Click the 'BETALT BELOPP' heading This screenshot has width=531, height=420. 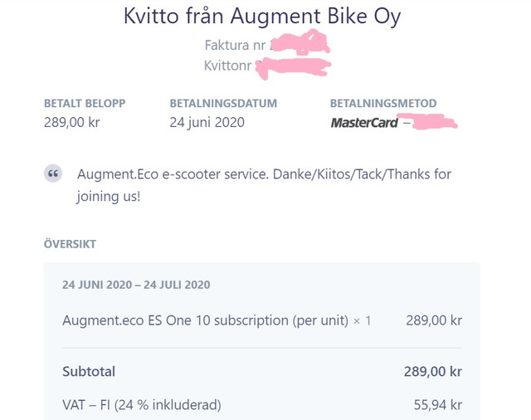(x=85, y=103)
